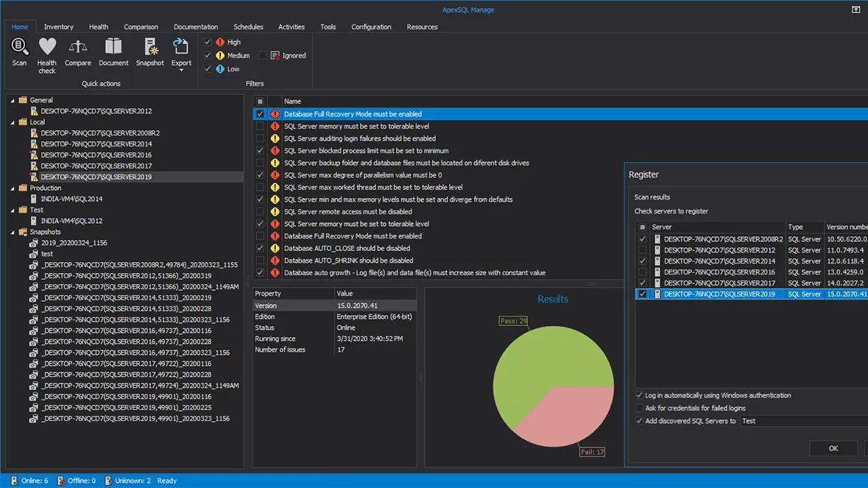Select DESKTOP-76NQCD7\SQLSERVER2016 in server tree
The height and width of the screenshot is (488, 868).
point(96,155)
